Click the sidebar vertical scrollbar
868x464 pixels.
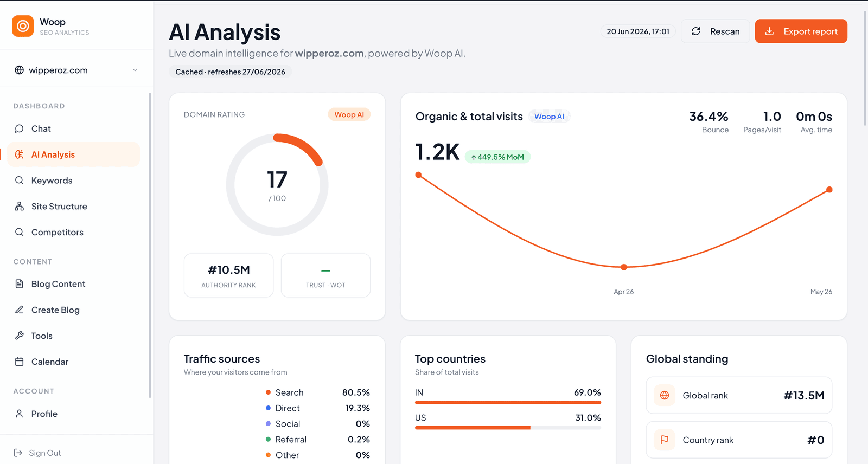tap(150, 245)
